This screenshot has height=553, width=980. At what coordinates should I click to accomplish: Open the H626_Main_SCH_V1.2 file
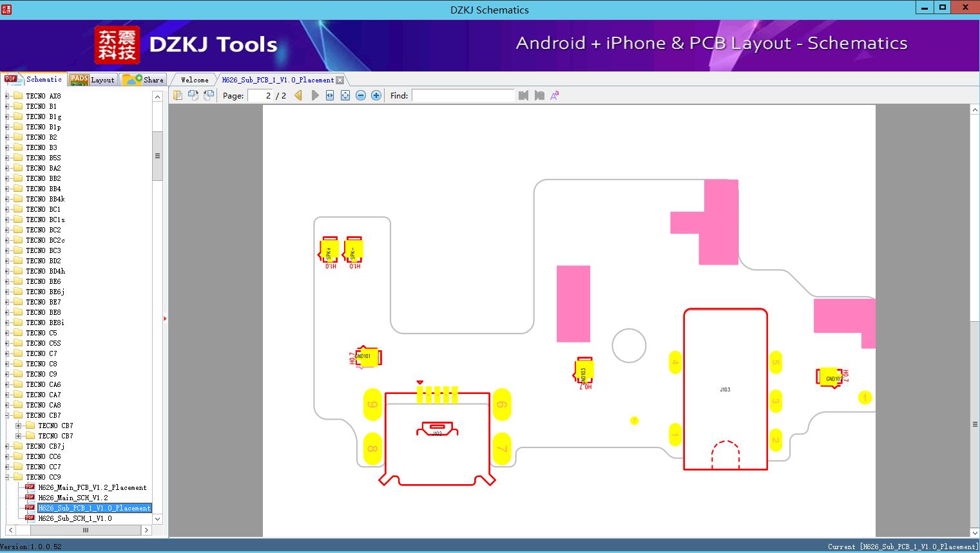click(73, 498)
